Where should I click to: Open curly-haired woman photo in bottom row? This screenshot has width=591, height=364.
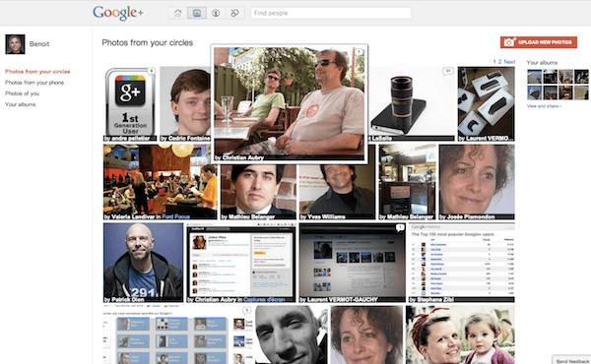[x=366, y=334]
